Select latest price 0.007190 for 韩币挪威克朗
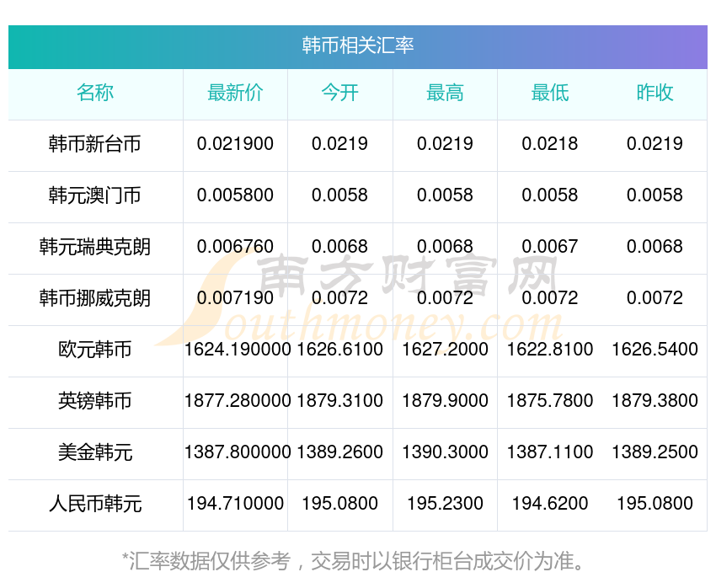 tap(235, 298)
